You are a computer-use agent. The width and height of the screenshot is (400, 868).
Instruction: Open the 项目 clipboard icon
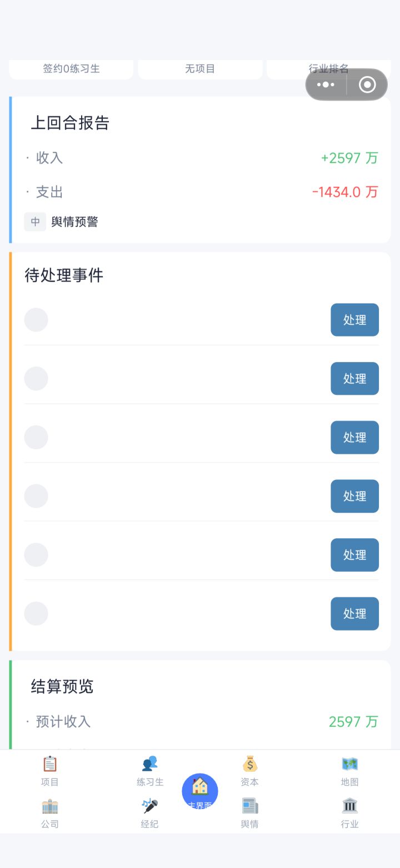(x=50, y=764)
